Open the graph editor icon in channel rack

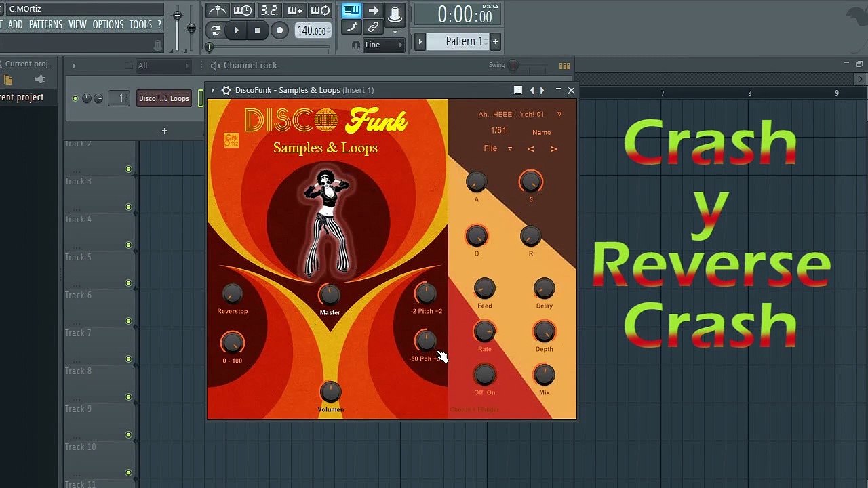coord(564,66)
